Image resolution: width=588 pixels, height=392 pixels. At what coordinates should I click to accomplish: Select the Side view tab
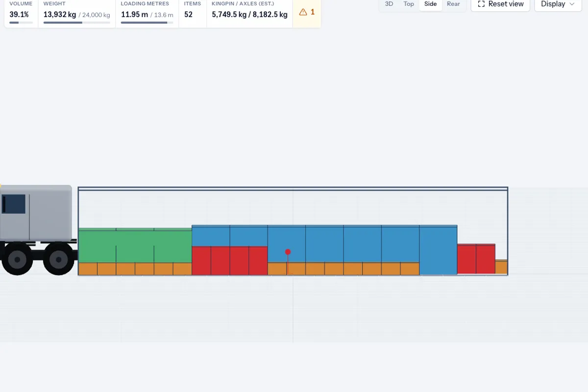[x=430, y=4]
